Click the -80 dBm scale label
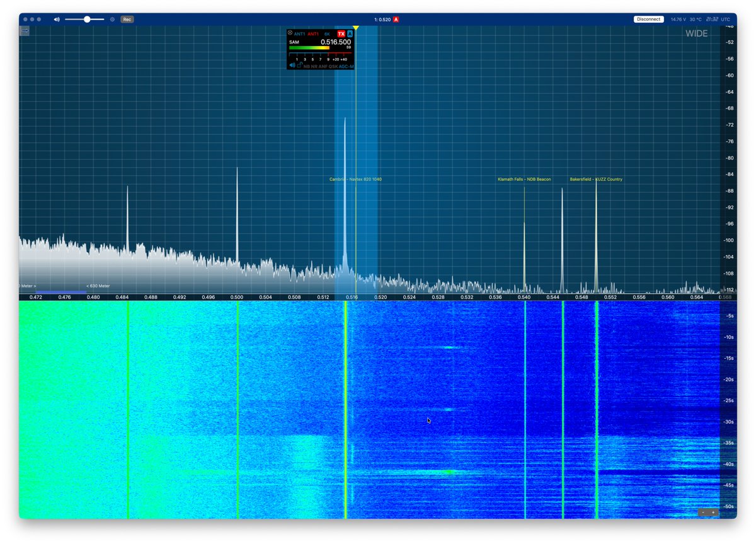The height and width of the screenshot is (544, 756). [x=731, y=158]
